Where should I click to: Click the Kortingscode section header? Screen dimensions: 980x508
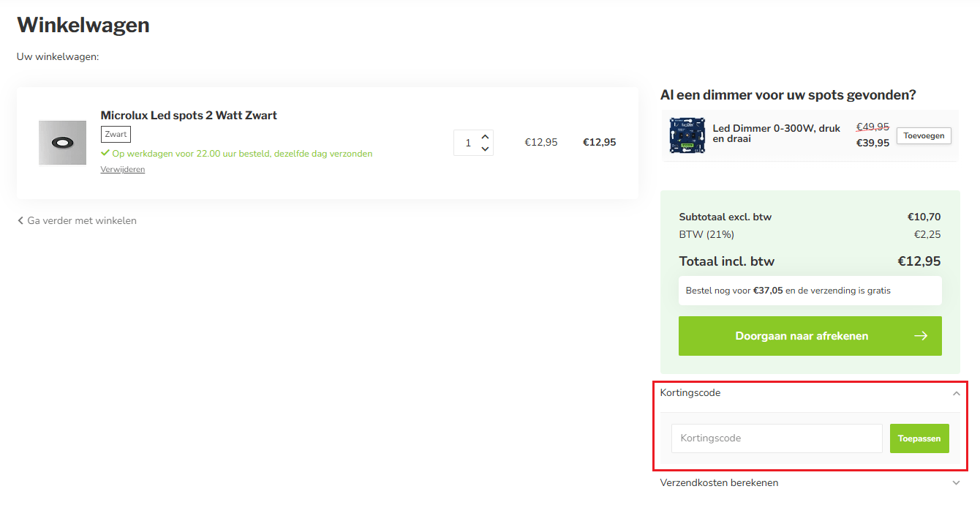(x=690, y=393)
